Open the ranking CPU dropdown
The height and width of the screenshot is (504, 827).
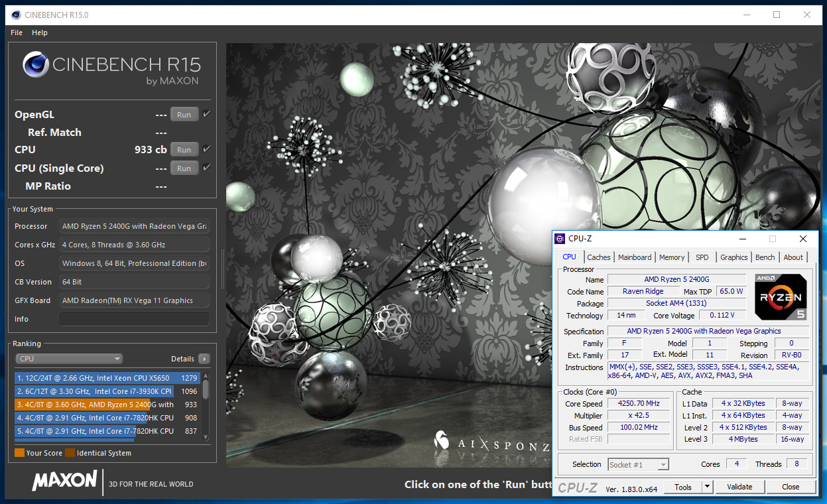tap(69, 359)
